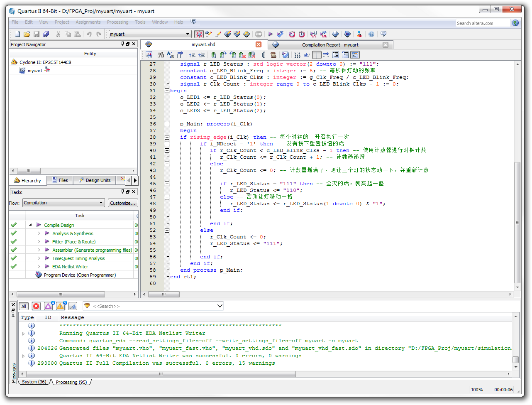Close the myuart.vhd tab with red X

pyautogui.click(x=259, y=44)
